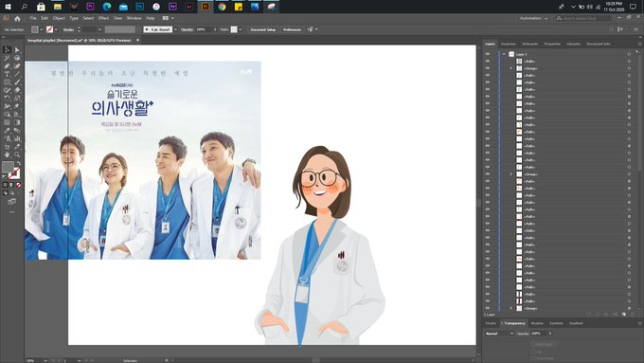Click Opacity field in the control bar
The image size is (644, 363).
tap(205, 29)
